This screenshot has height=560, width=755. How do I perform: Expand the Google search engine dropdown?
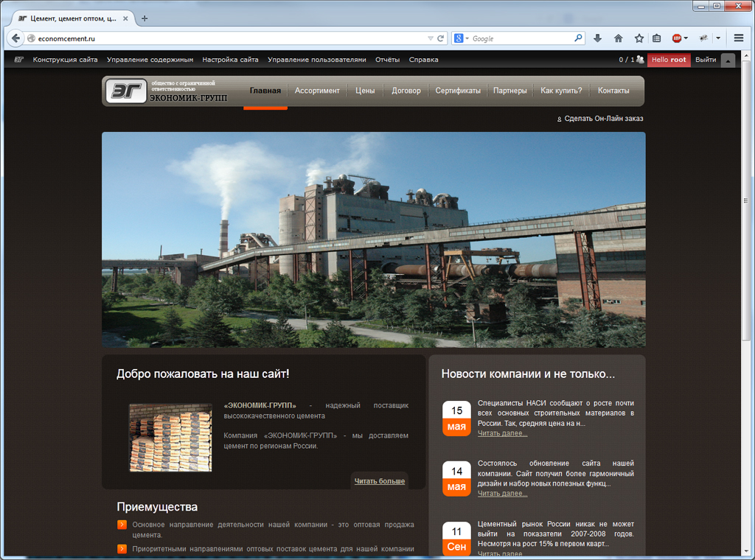462,38
